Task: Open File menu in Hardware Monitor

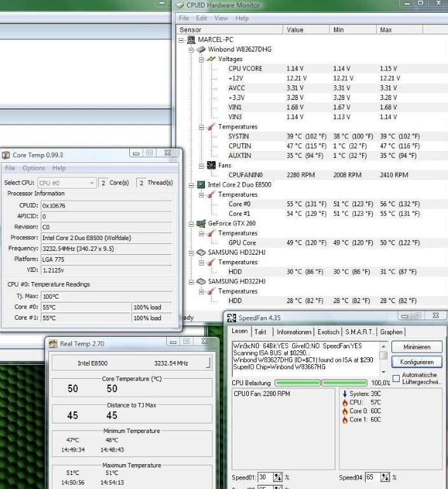Action: point(184,18)
